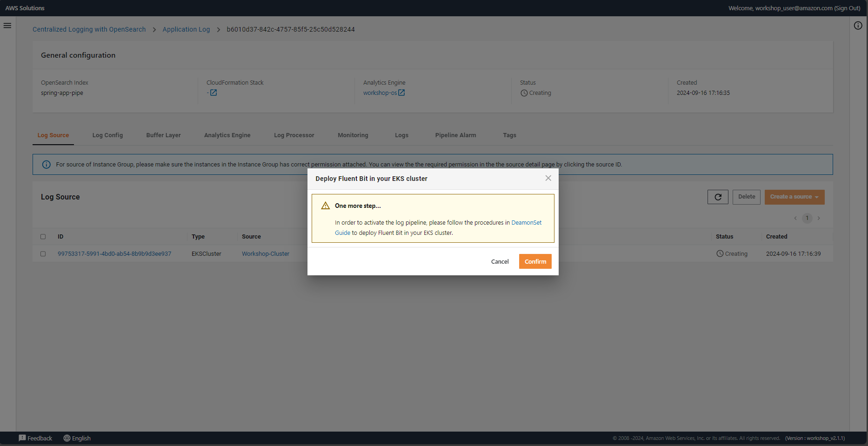Select page number 1 in pagination
The image size is (868, 446).
(807, 218)
